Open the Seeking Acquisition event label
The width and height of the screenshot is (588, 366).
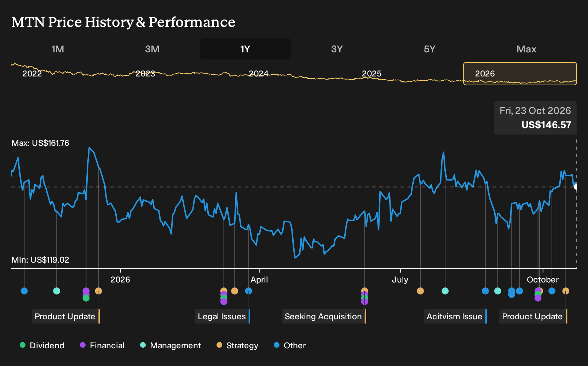[324, 316]
